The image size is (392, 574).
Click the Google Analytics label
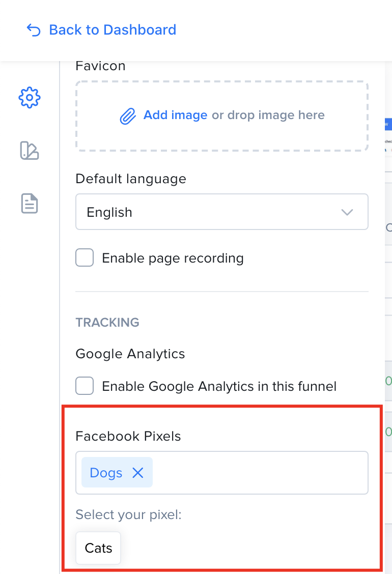click(x=130, y=354)
